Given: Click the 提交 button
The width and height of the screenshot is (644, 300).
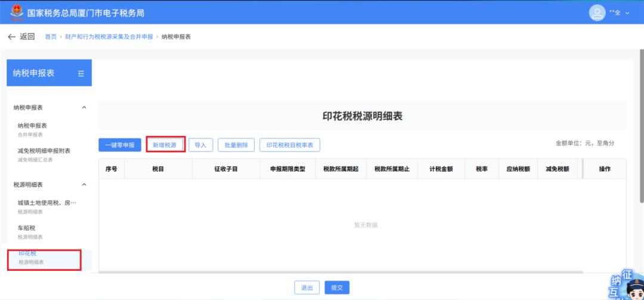Looking at the screenshot, I should tap(337, 287).
